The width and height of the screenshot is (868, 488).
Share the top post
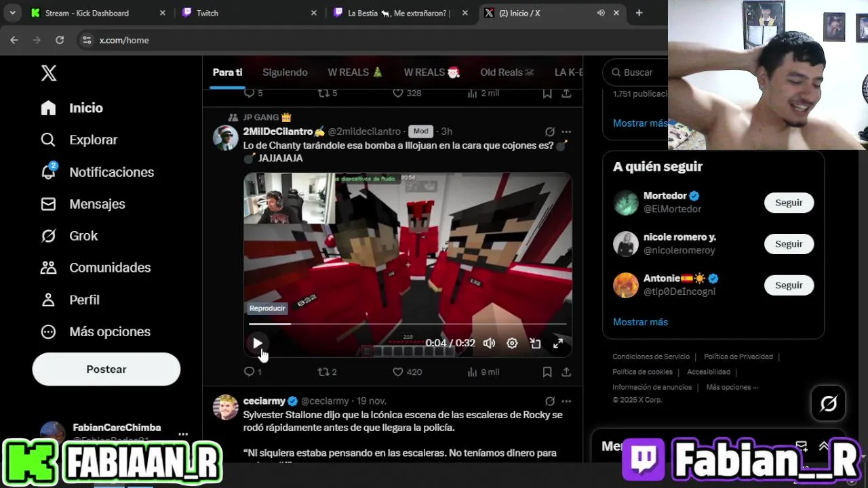point(566,94)
